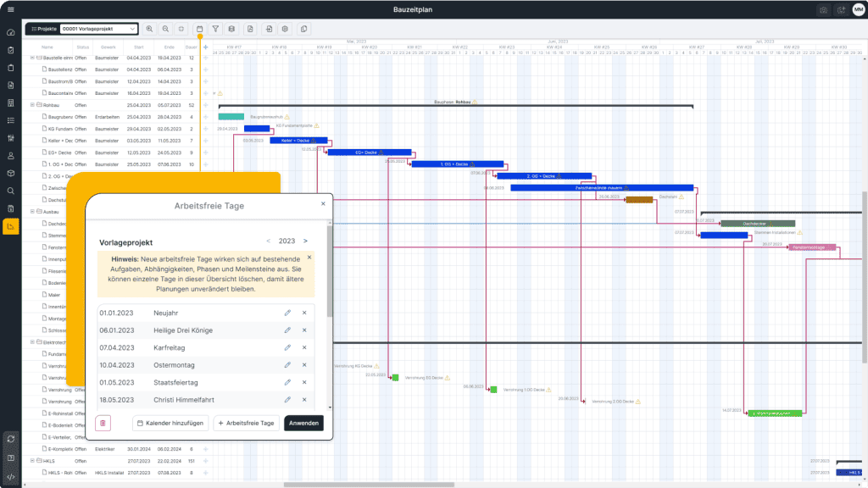Viewport: 868px width, 488px height.
Task: Go to previous year before 2023
Action: click(269, 241)
